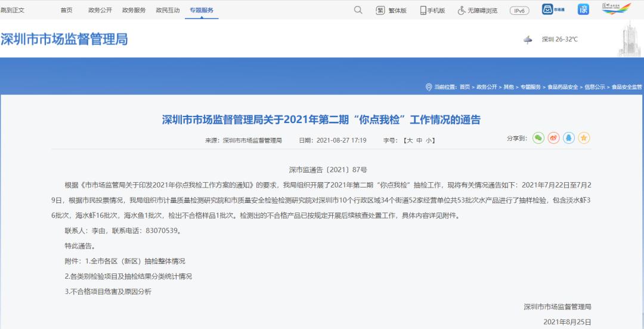The image size is (644, 329).
Task: Click the blue 深 app icon
Action: coord(583,10)
